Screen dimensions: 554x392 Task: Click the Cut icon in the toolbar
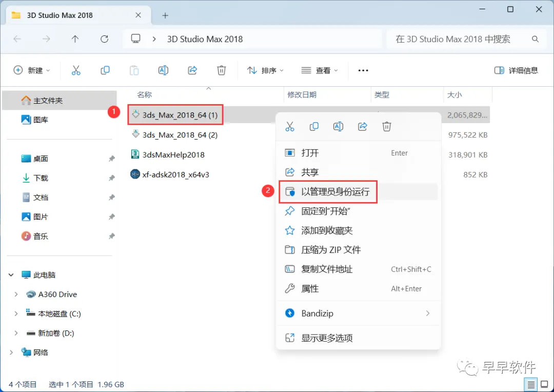76,70
